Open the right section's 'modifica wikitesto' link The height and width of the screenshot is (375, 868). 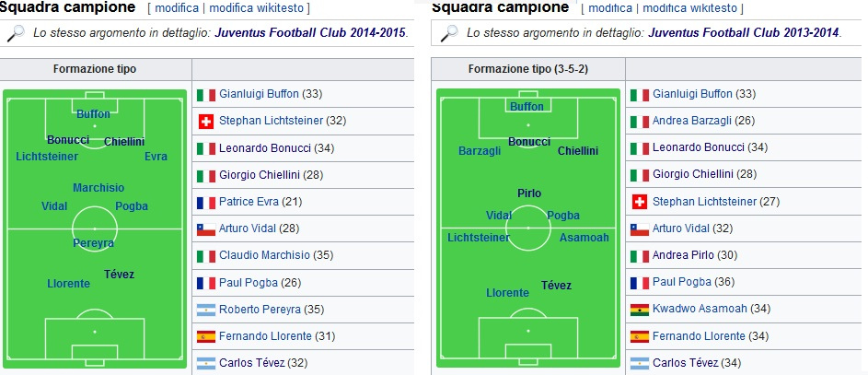point(689,8)
